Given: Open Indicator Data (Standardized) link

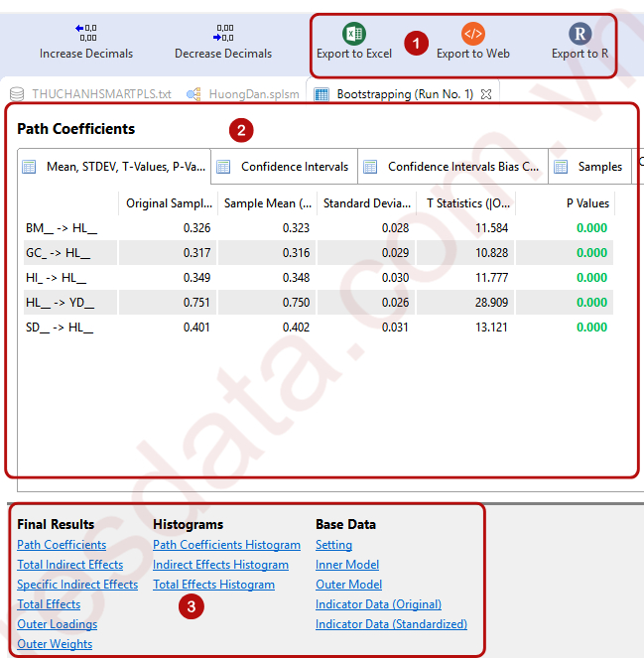Looking at the screenshot, I should click(391, 624).
